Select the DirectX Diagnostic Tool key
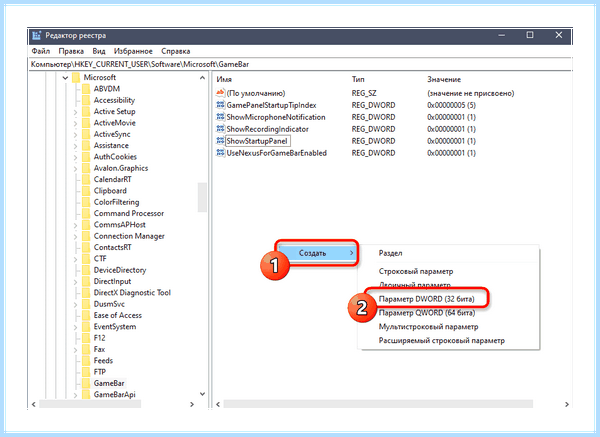This screenshot has height=437, width=600. pyautogui.click(x=132, y=293)
